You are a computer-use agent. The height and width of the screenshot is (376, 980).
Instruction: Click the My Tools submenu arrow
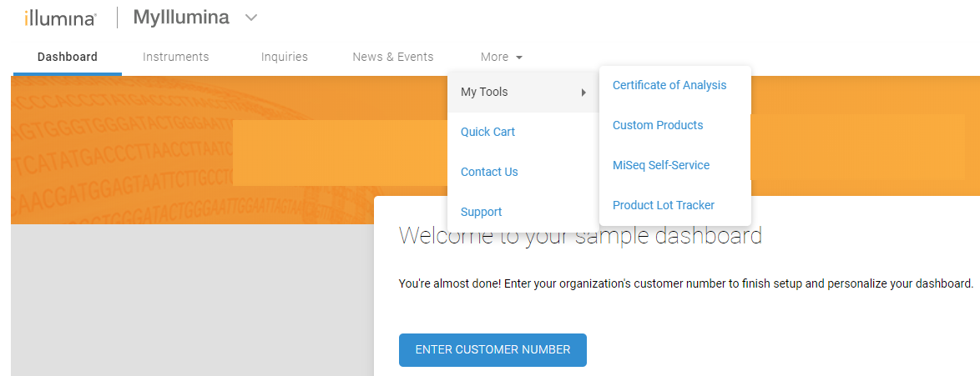click(x=583, y=93)
